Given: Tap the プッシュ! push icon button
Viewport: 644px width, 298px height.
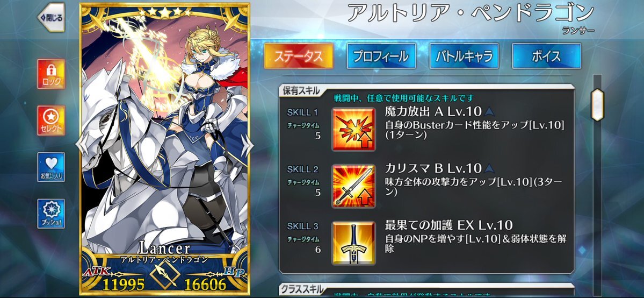Looking at the screenshot, I should [51, 213].
